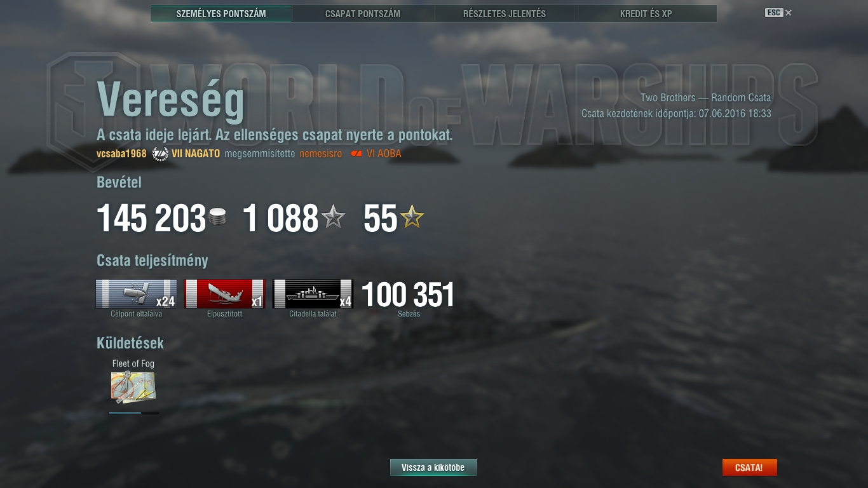This screenshot has height=488, width=868.
Task: Click the Vissza a kikötőbe button
Action: [x=433, y=468]
